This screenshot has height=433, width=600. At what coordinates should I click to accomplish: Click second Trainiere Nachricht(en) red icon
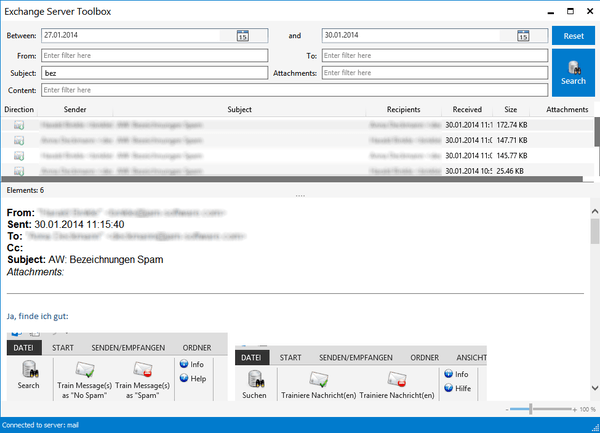pos(397,379)
